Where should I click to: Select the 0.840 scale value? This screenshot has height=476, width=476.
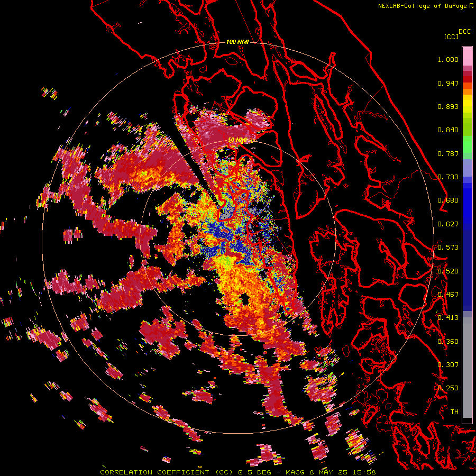point(448,130)
